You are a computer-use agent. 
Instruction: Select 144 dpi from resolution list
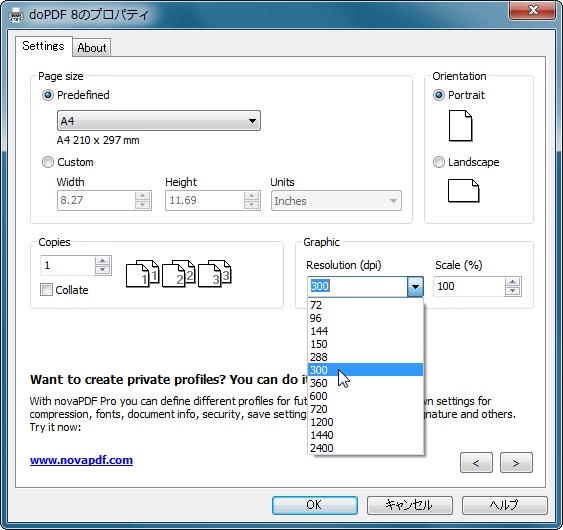click(366, 331)
